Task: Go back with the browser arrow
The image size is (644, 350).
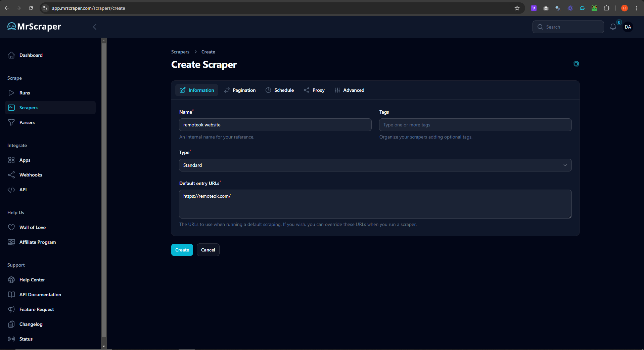Action: [x=7, y=8]
